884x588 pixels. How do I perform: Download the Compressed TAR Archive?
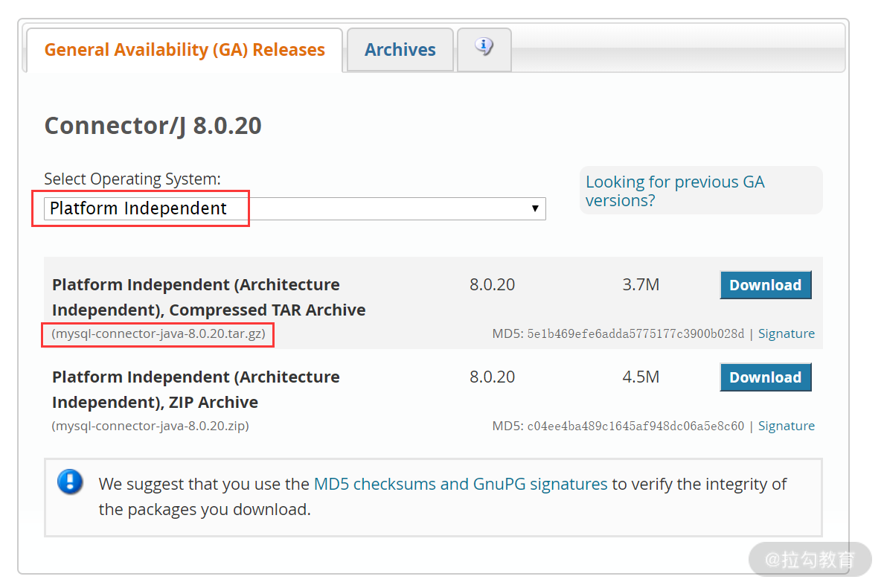[765, 285]
